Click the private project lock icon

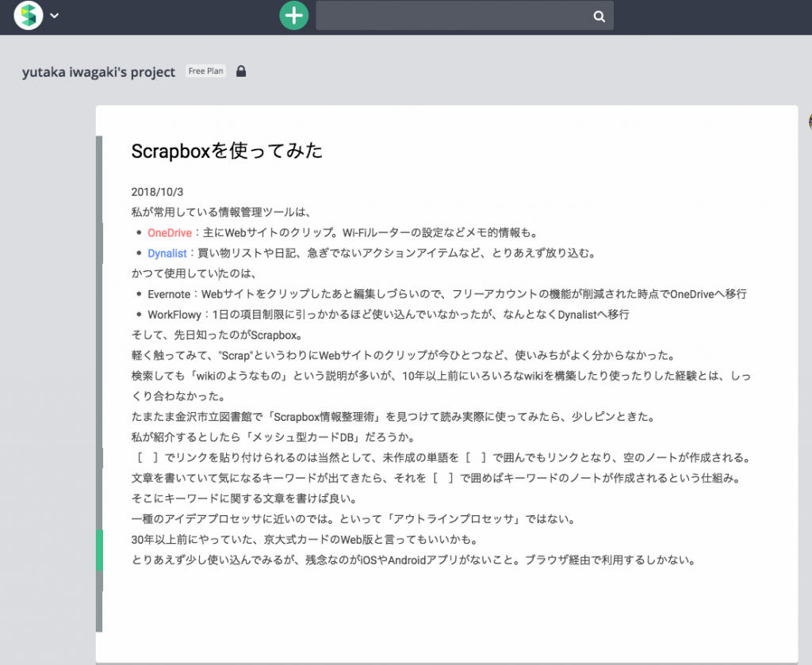coord(241,71)
